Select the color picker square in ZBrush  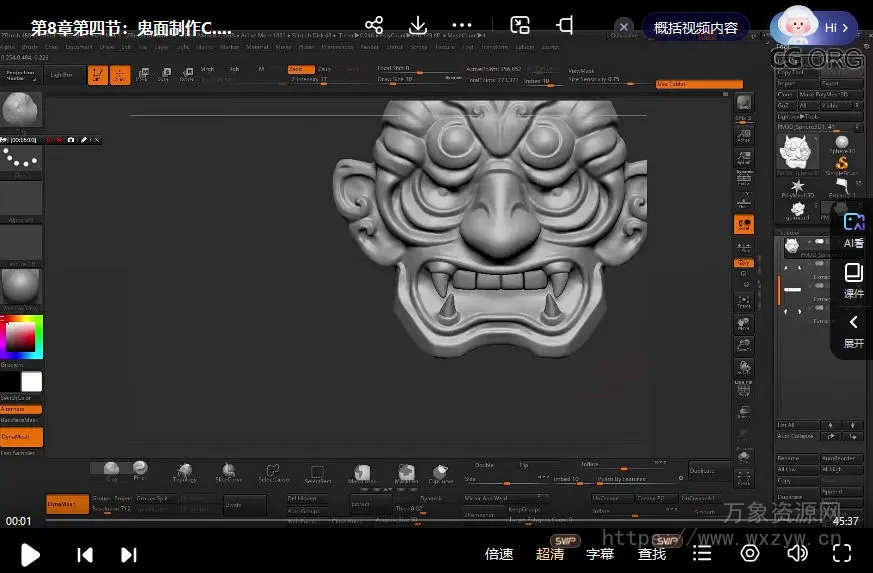coord(21,338)
